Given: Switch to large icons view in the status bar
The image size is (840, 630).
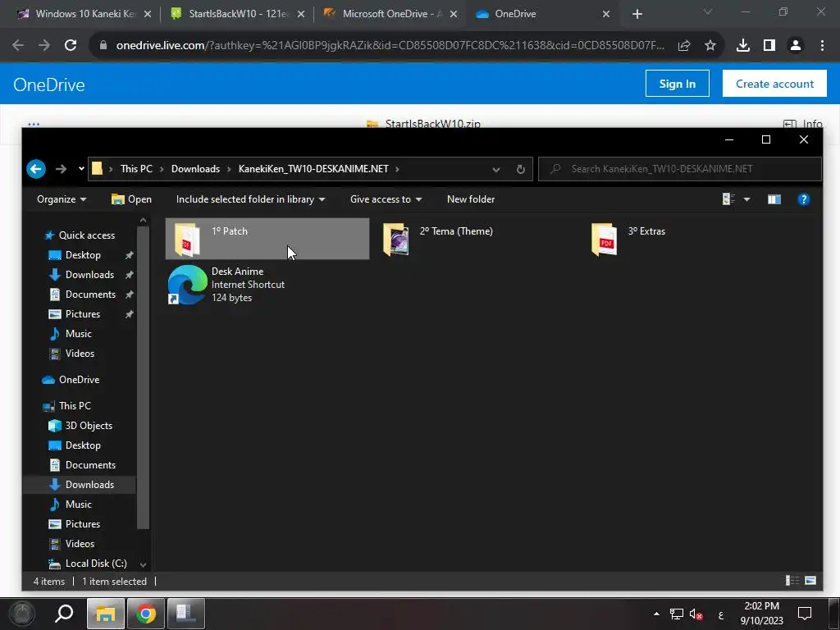Looking at the screenshot, I should click(x=810, y=581).
